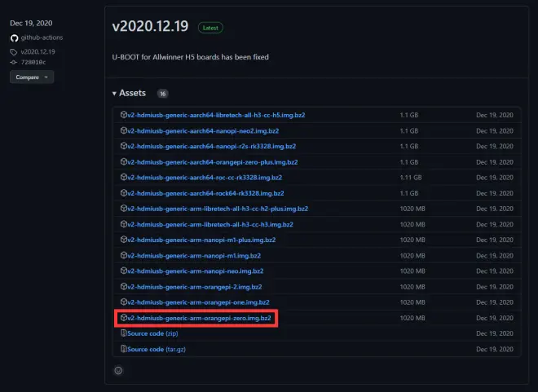
Task: Click the GitHub logo next to github-actions
Action: (x=14, y=37)
